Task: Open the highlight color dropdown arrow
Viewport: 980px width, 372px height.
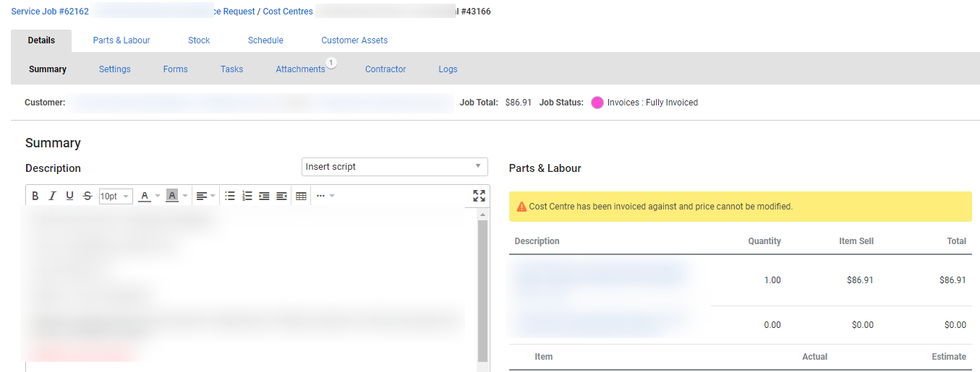Action: click(x=185, y=196)
